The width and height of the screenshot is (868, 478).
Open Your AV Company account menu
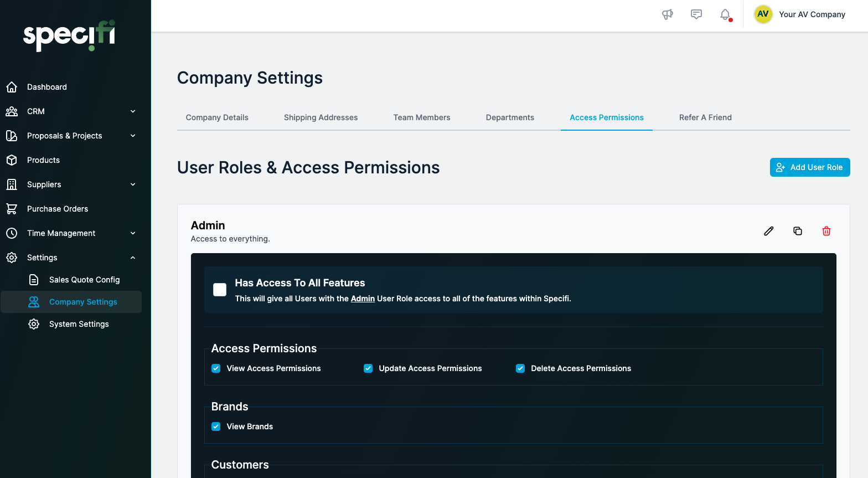point(812,14)
